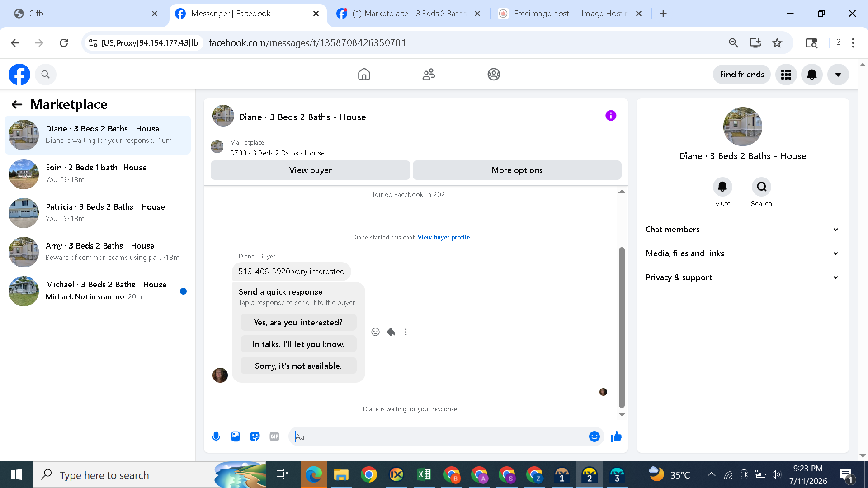Open conversation information purple icon
This screenshot has height=488, width=868.
click(x=611, y=116)
